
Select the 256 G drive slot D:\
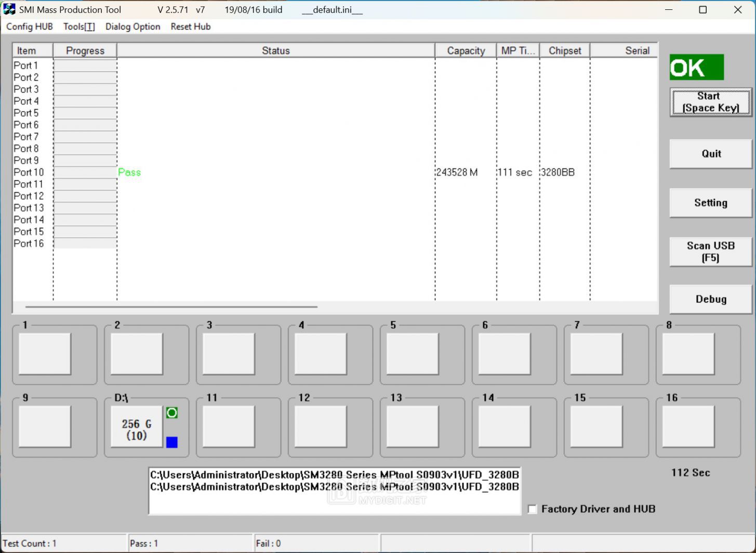137,427
